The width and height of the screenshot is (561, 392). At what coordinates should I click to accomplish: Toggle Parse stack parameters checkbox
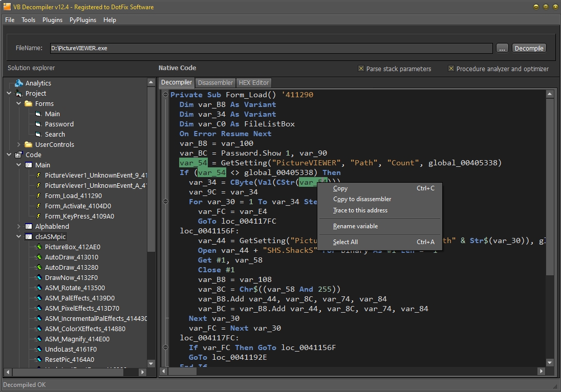coord(361,69)
